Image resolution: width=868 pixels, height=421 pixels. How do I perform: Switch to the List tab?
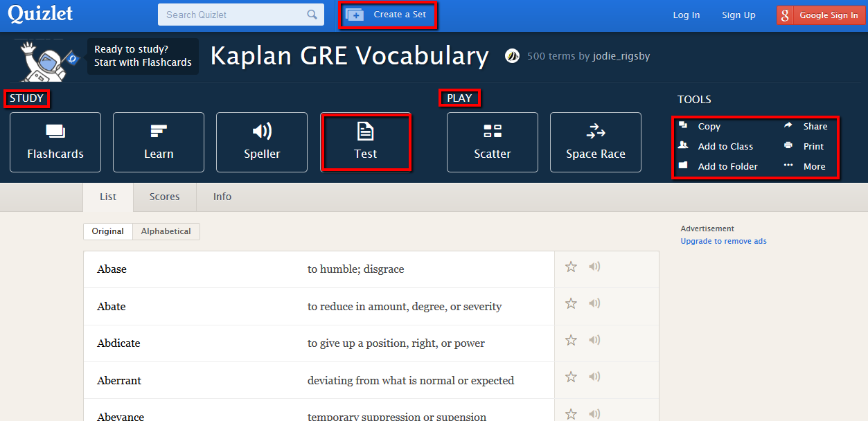point(108,197)
